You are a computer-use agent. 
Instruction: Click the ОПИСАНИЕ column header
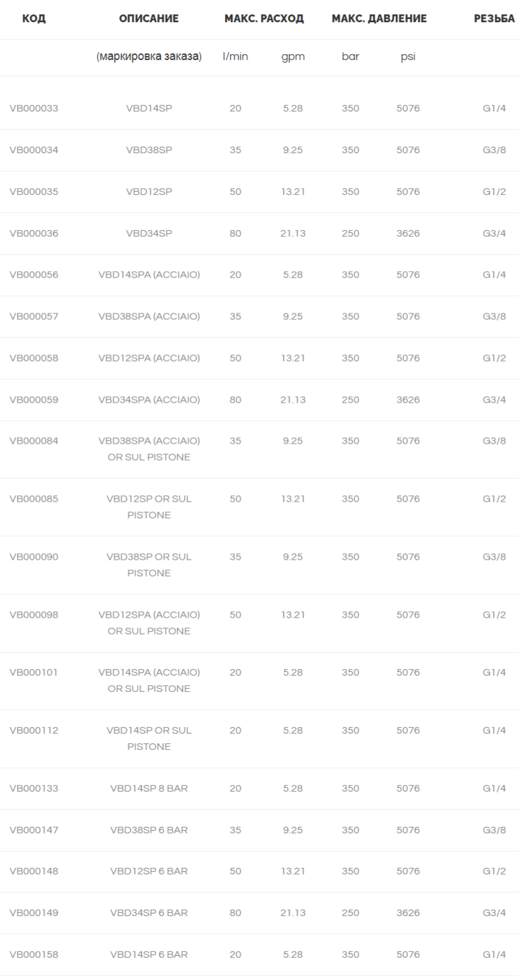pos(149,19)
